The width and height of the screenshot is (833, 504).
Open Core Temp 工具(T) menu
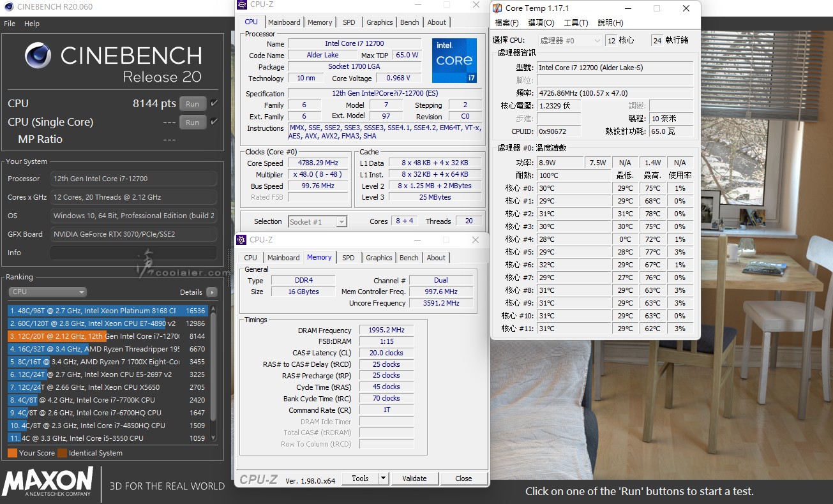click(x=576, y=23)
